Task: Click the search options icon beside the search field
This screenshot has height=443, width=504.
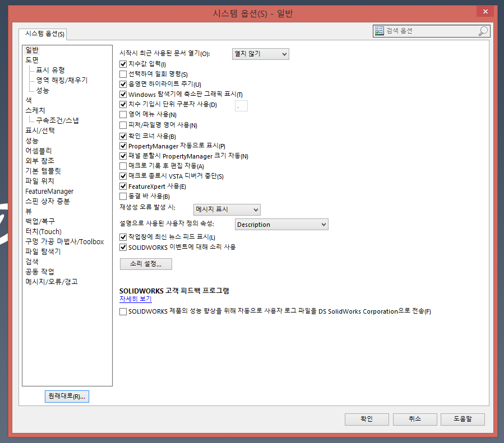Action: [380, 31]
